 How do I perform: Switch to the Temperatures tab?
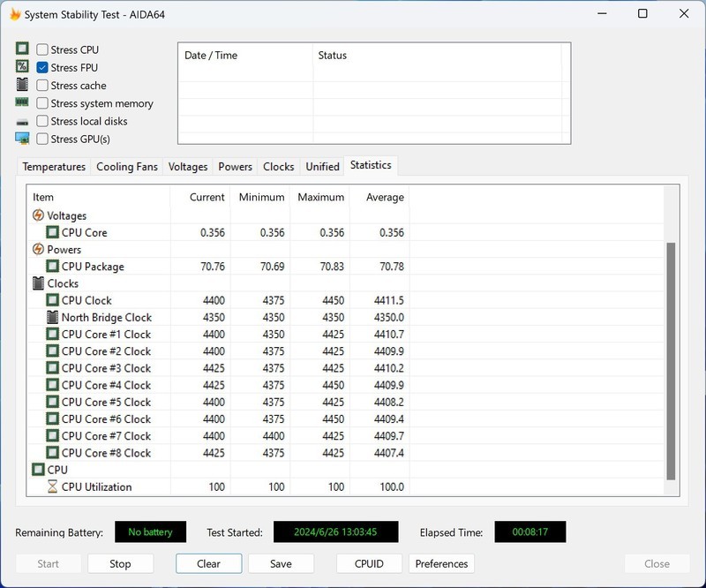54,167
